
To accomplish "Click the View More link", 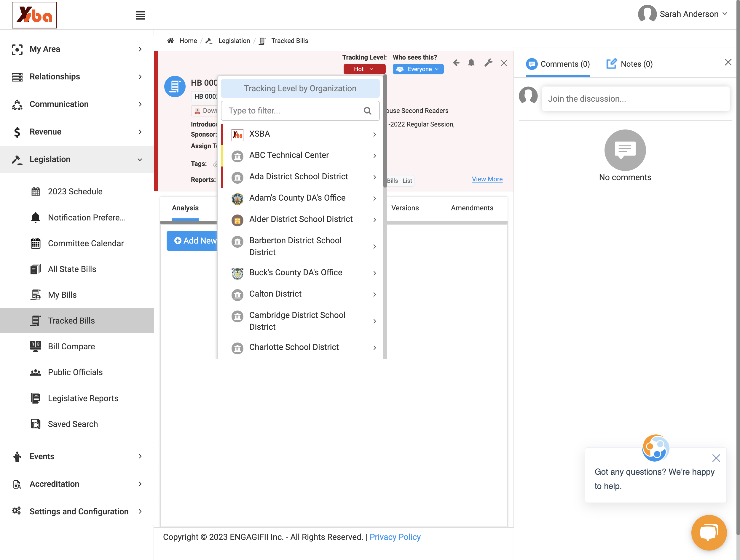I will 487,179.
